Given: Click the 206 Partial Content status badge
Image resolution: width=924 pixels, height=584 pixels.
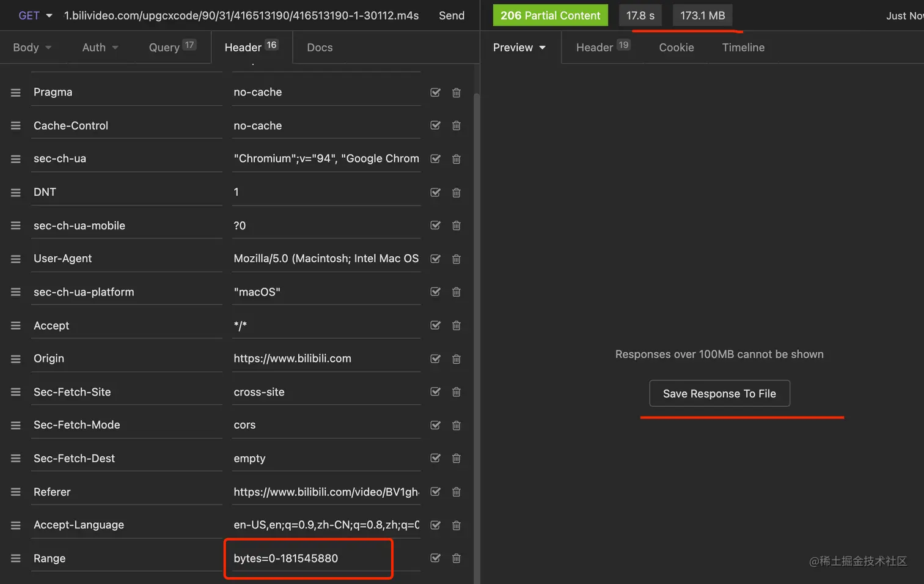Looking at the screenshot, I should click(x=550, y=15).
